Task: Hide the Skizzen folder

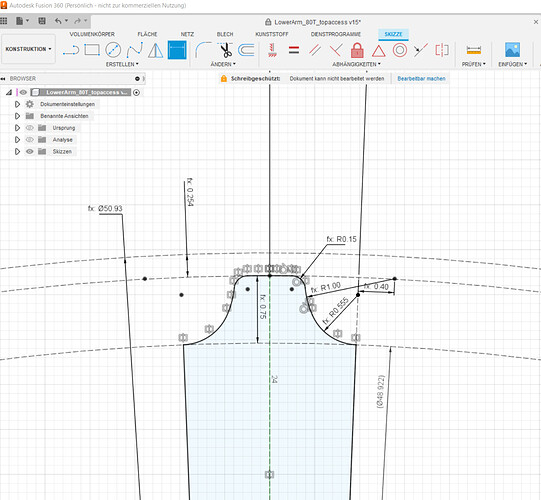Action: [30, 151]
